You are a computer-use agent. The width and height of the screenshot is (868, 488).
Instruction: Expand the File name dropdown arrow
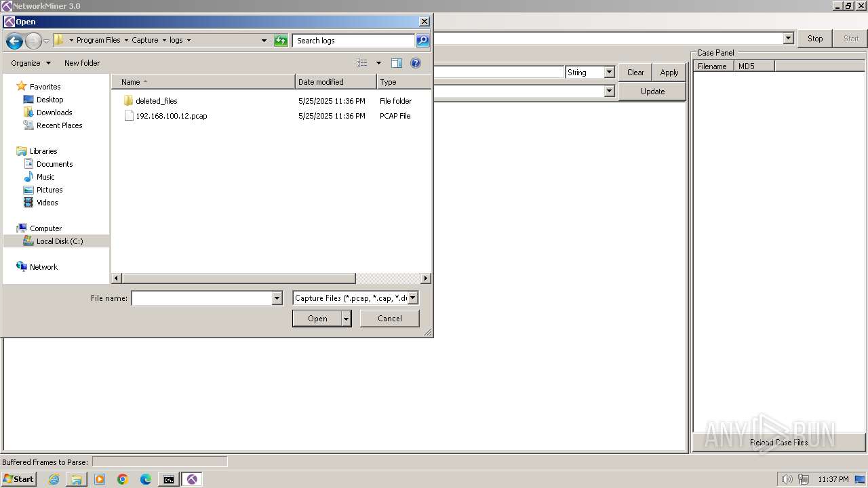277,298
